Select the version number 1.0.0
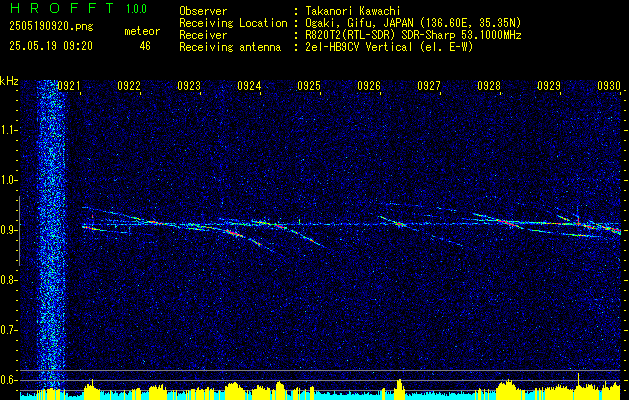 tap(136, 8)
